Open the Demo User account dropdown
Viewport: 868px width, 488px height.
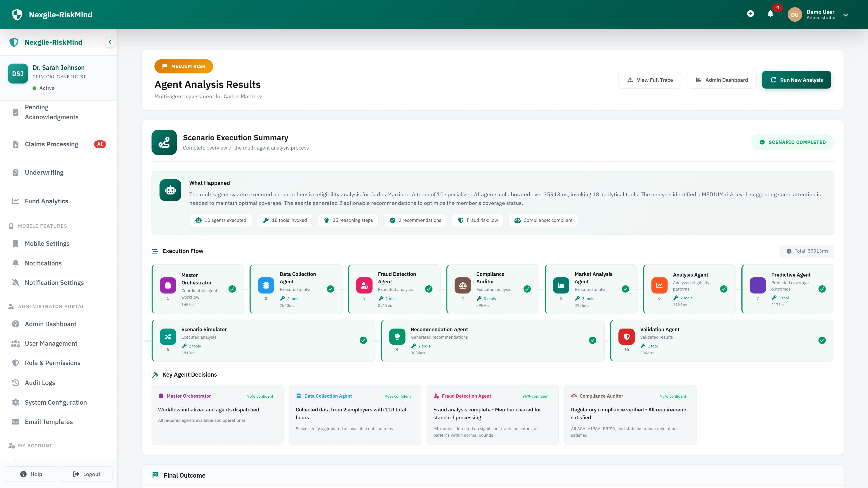[x=845, y=15]
